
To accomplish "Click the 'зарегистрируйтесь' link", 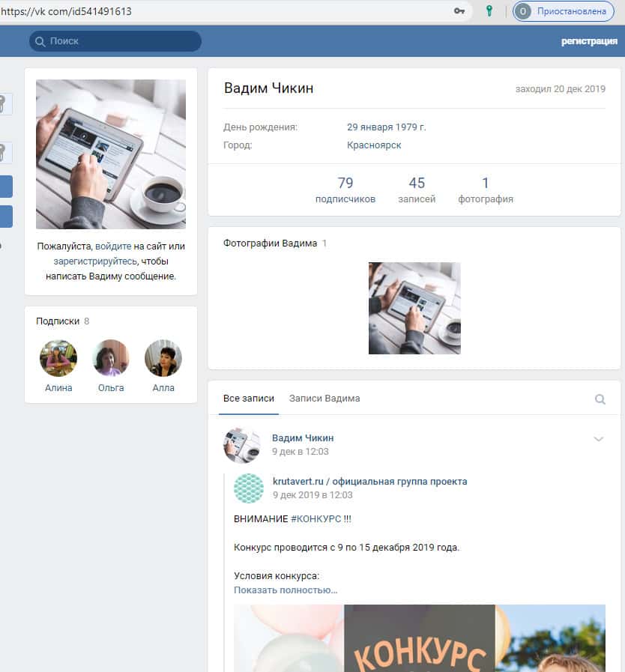I will [x=96, y=261].
